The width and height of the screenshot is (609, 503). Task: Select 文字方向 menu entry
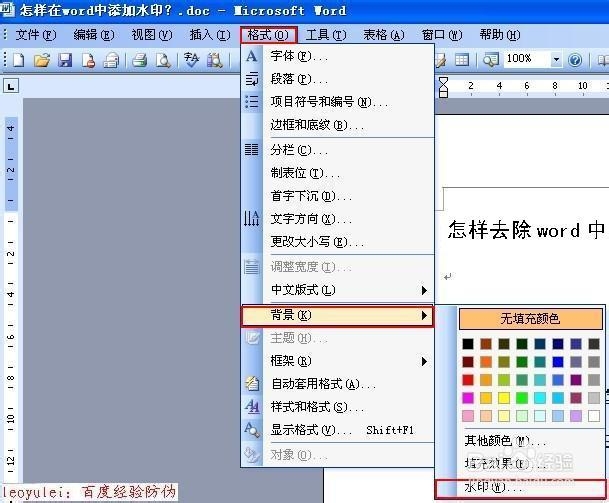coord(337,219)
